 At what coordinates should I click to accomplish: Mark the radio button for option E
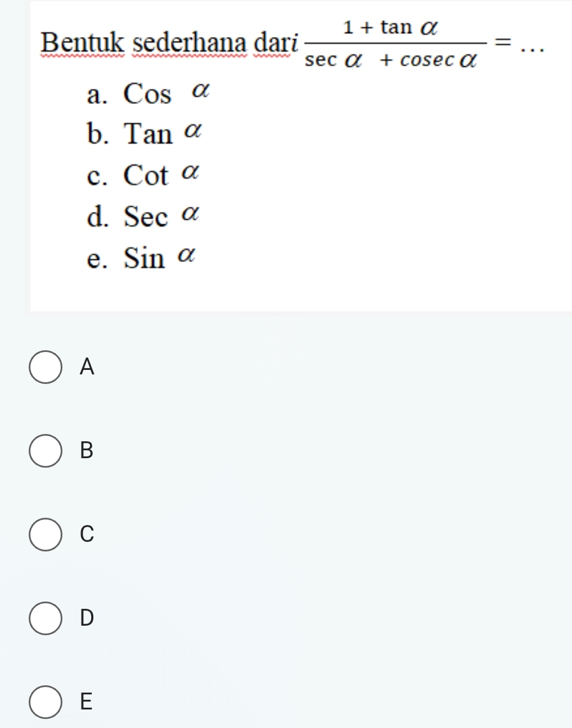point(45,702)
